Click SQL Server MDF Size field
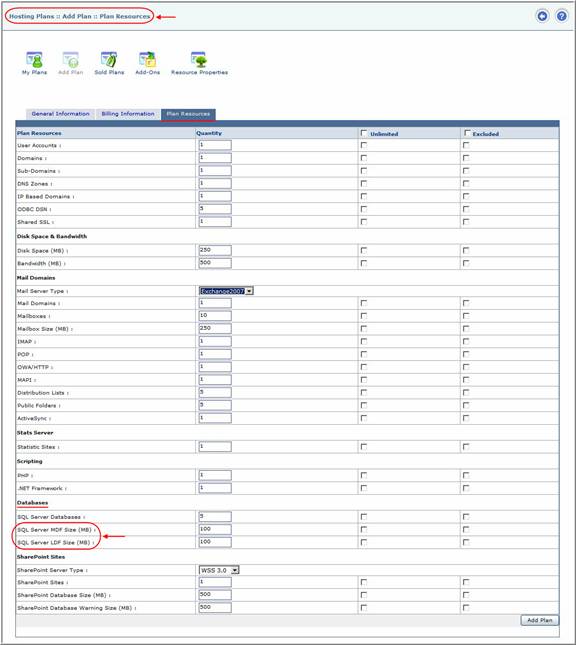Screen dimensions: 576x645 [x=215, y=529]
